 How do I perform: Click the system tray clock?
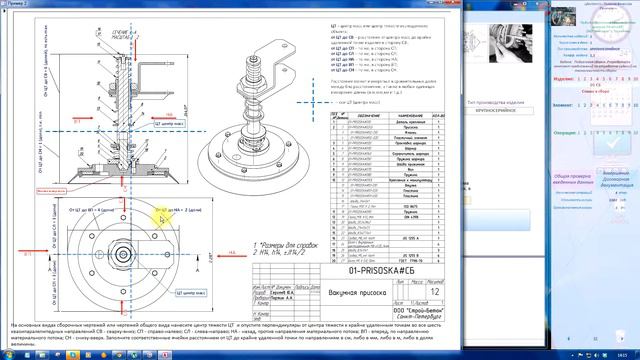pyautogui.click(x=622, y=356)
